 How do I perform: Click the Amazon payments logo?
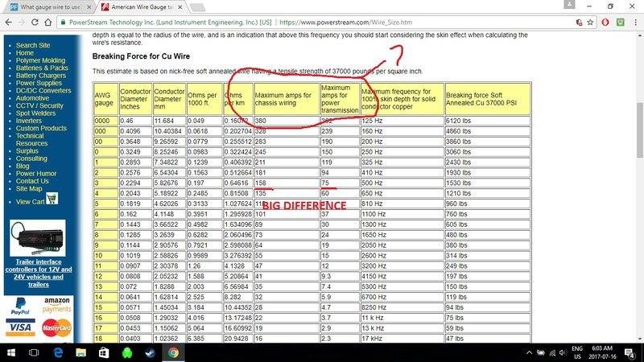[56, 305]
